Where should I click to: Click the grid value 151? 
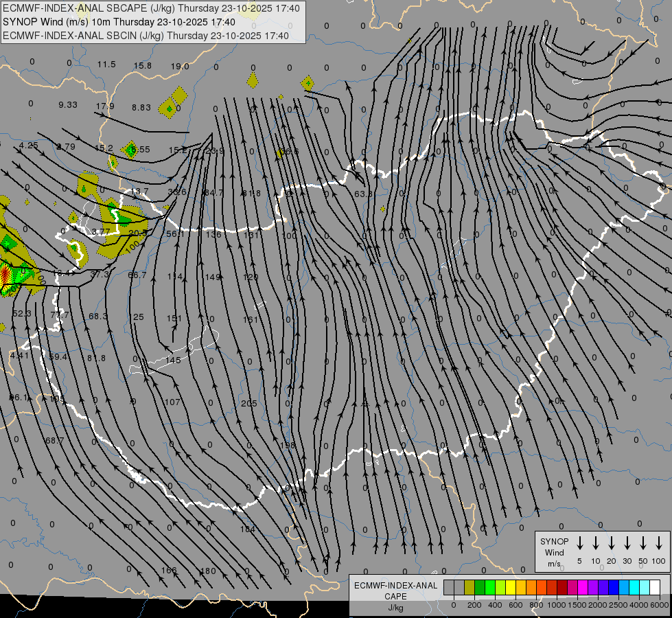(174, 319)
